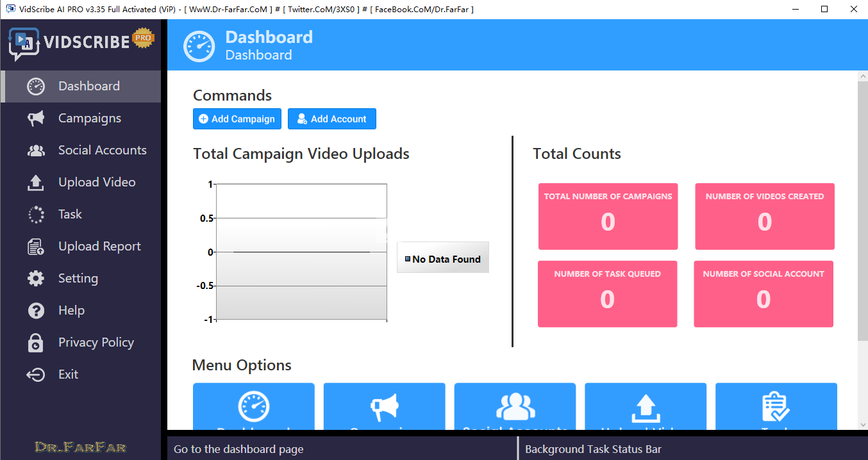Open the Social Accounts tile in Menu Options
Image resolution: width=868 pixels, height=460 pixels.
pyautogui.click(x=515, y=406)
